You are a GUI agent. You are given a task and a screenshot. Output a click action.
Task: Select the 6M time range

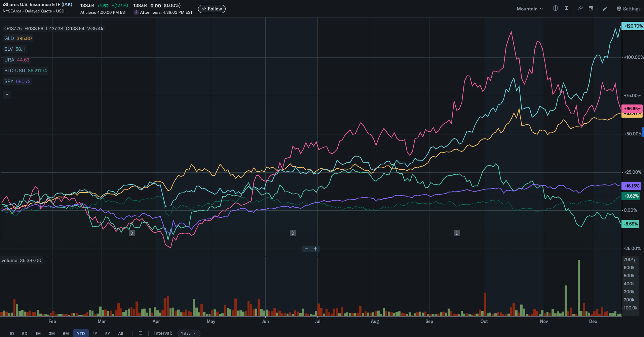point(66,334)
